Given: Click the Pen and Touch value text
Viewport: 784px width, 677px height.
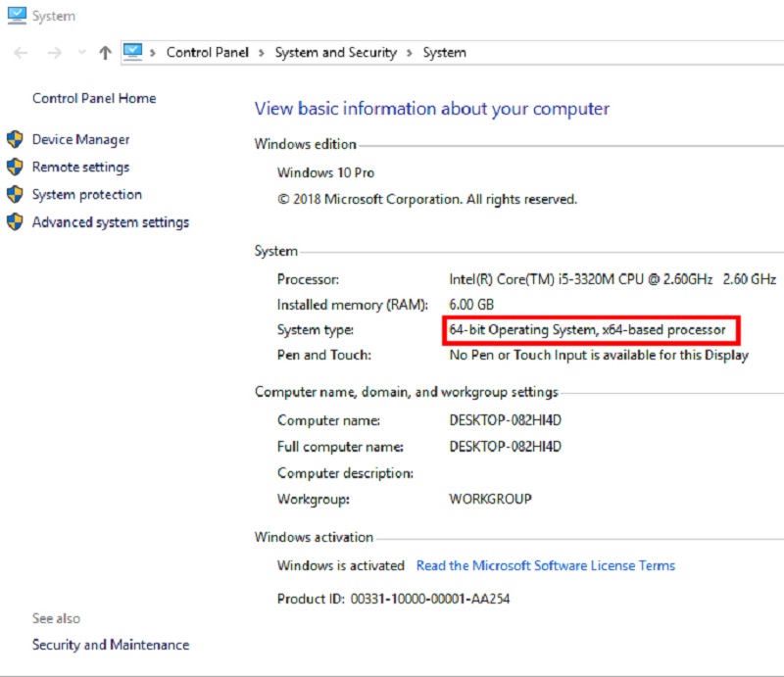Looking at the screenshot, I should point(599,355).
